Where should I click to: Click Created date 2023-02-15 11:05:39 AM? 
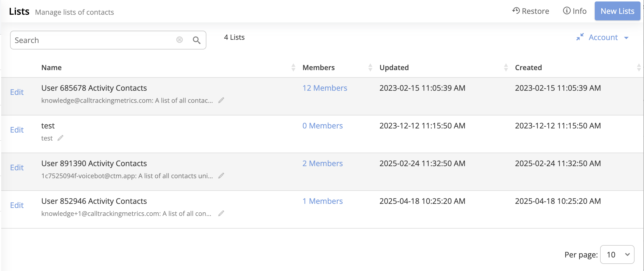[x=558, y=88]
